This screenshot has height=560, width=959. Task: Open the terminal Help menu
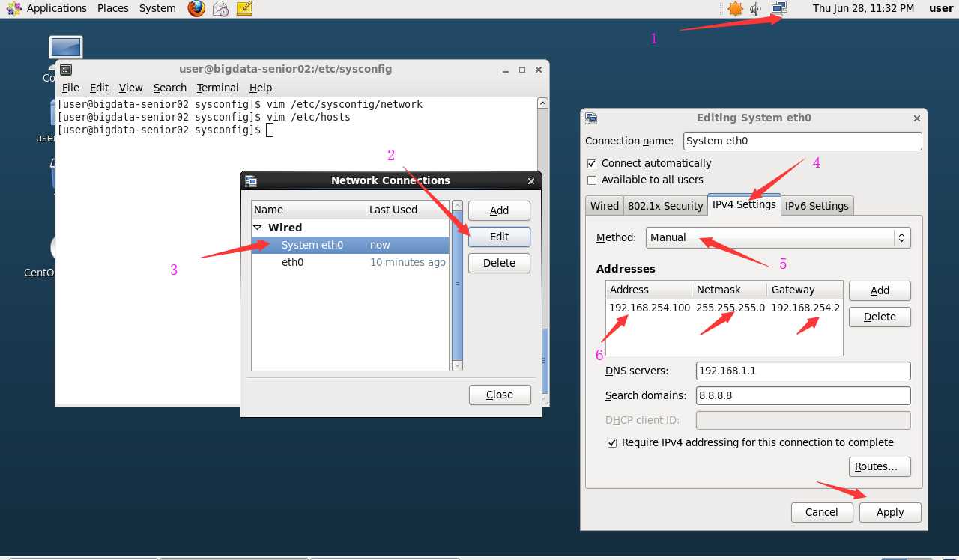tap(261, 88)
